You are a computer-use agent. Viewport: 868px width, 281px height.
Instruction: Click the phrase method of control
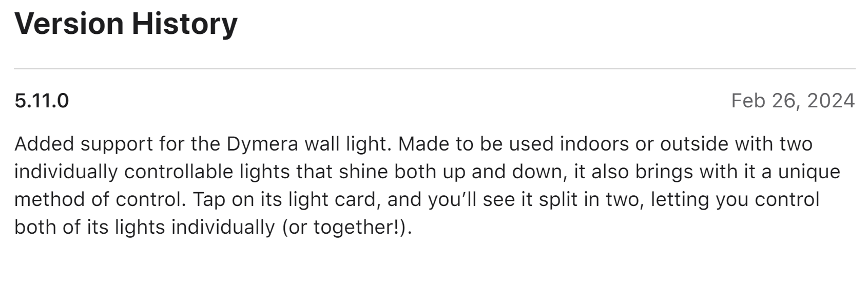coord(100,199)
